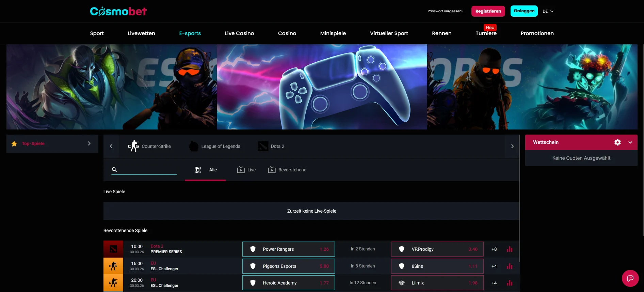Open statistics for Power Rangers match
Image resolution: width=644 pixels, height=292 pixels.
click(x=509, y=249)
